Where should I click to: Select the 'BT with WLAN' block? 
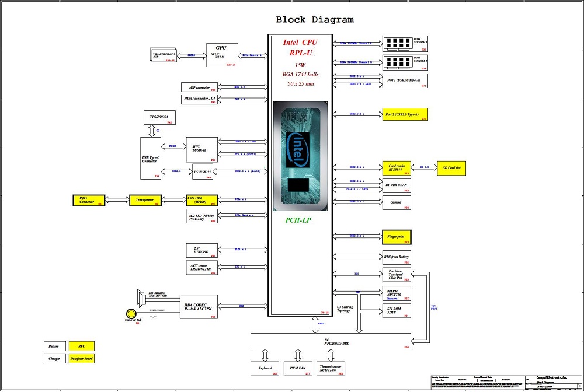click(x=397, y=185)
